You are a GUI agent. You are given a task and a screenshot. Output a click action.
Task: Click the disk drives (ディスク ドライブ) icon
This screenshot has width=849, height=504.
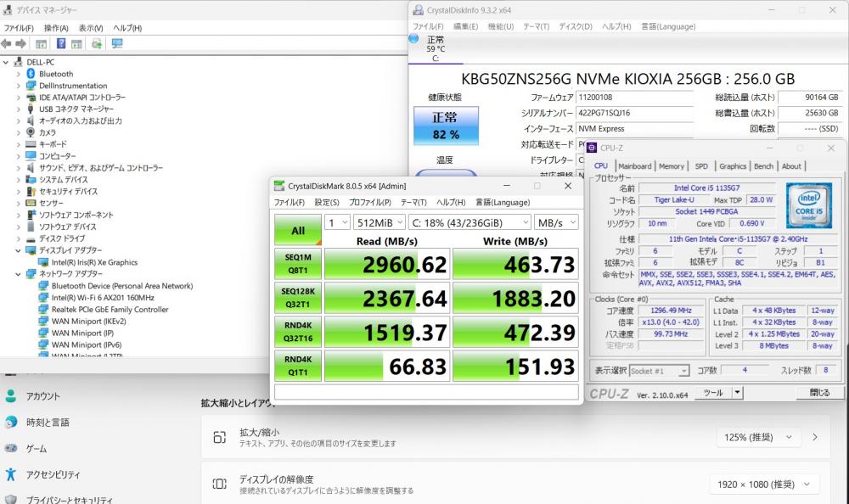(31, 238)
